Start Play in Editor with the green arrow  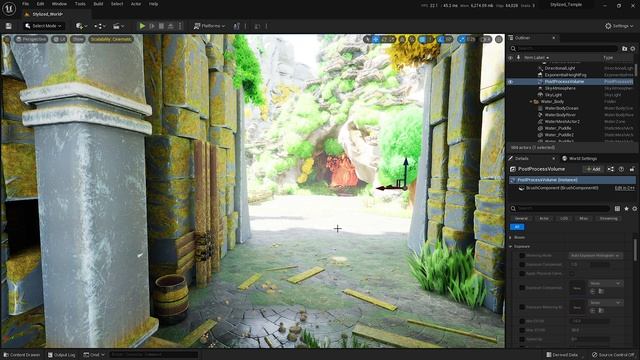pyautogui.click(x=142, y=26)
